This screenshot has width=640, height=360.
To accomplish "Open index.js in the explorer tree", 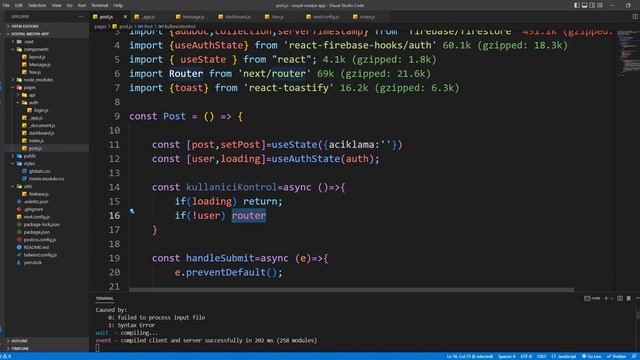I will pos(36,141).
